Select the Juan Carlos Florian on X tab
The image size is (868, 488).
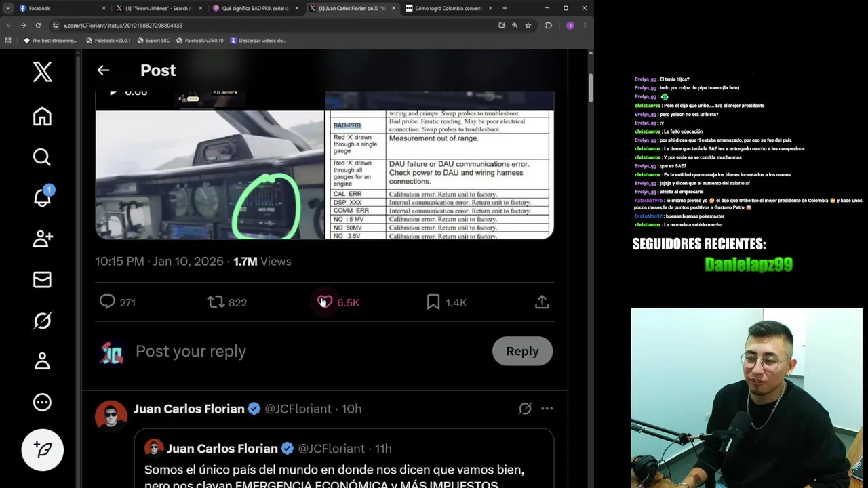tap(353, 8)
